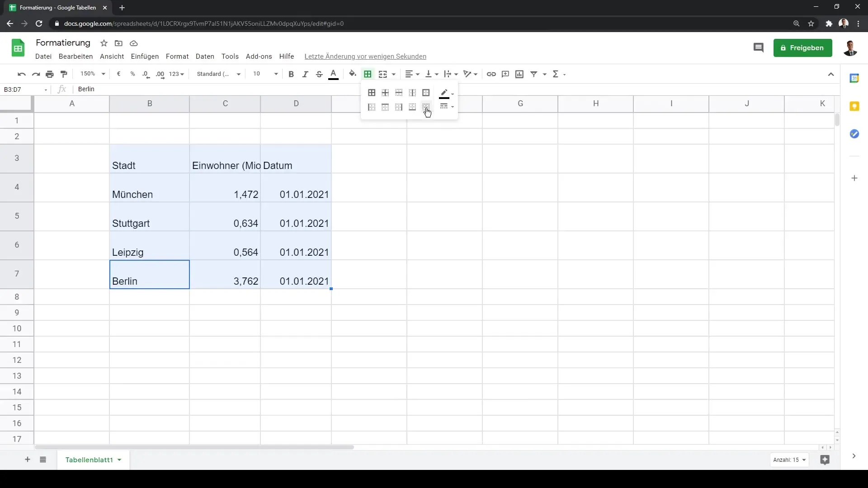Viewport: 868px width, 488px height.
Task: Open vertical align dropdown
Action: pyautogui.click(x=432, y=74)
